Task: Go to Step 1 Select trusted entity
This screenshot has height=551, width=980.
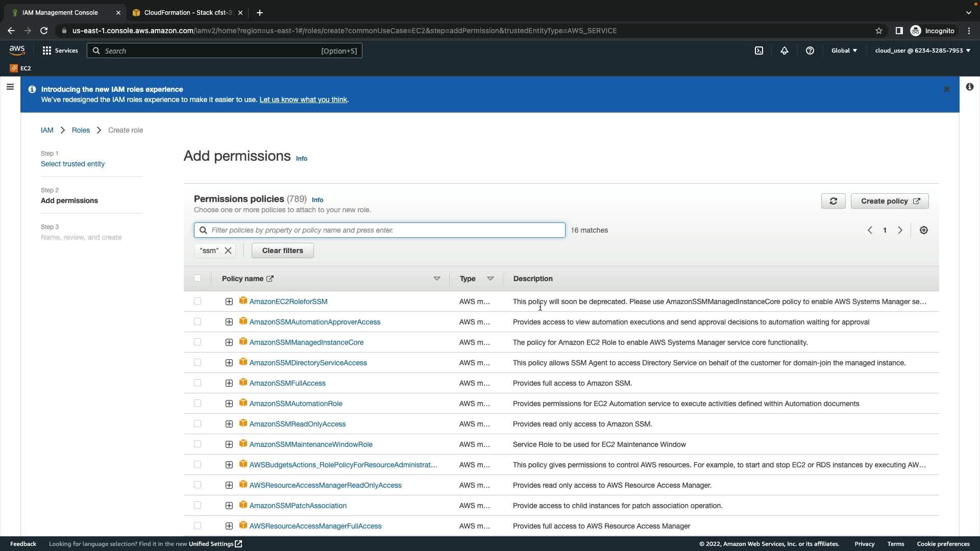Action: (x=72, y=164)
